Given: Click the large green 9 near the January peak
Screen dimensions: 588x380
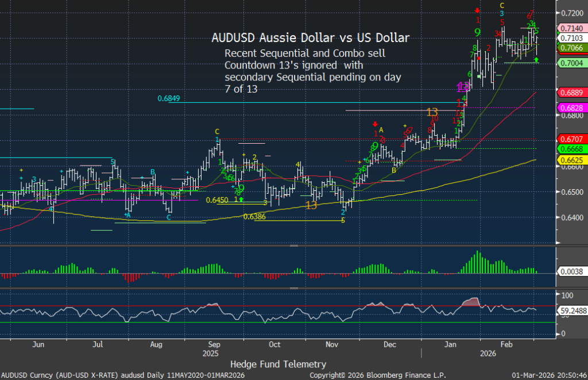Looking at the screenshot, I should pyautogui.click(x=477, y=32).
